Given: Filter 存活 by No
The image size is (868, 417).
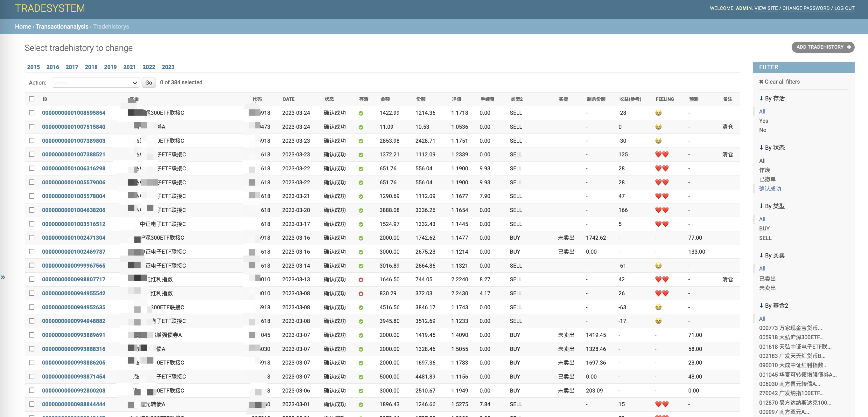Looking at the screenshot, I should point(763,130).
